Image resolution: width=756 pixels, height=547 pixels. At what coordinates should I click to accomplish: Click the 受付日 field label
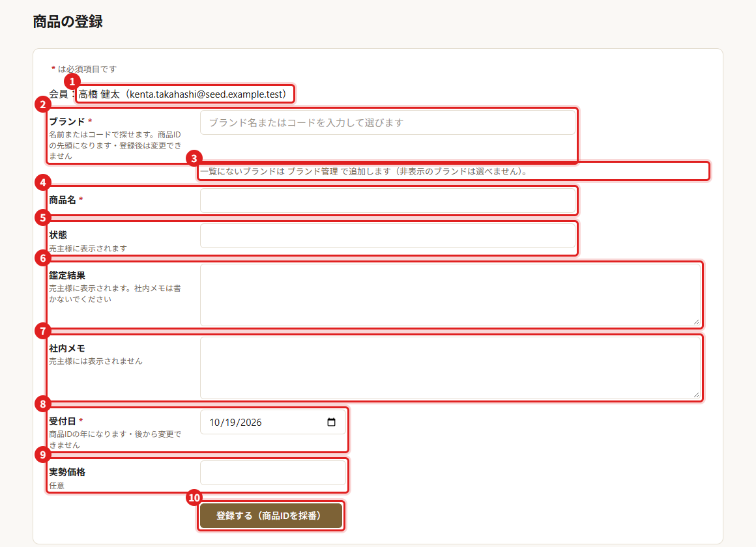click(x=63, y=421)
